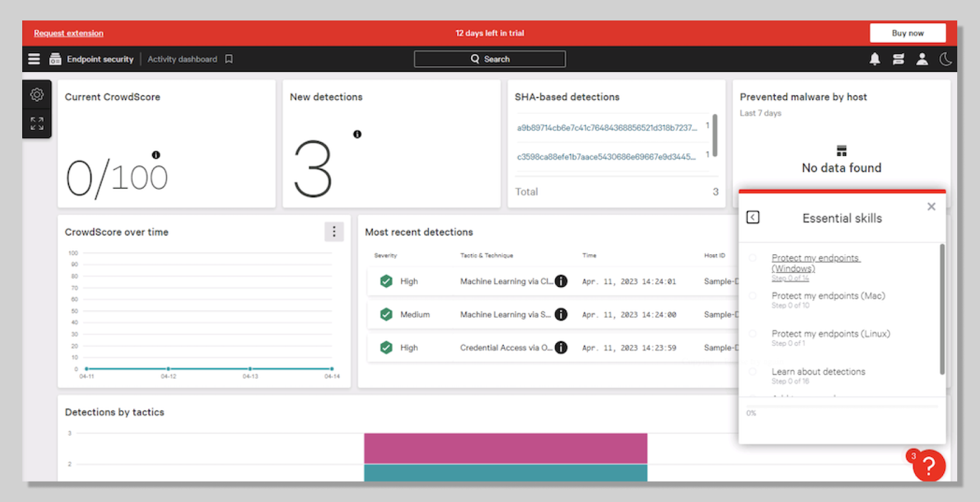
Task: Click the 04-13 point on CrowdScore chart
Action: pyautogui.click(x=250, y=369)
